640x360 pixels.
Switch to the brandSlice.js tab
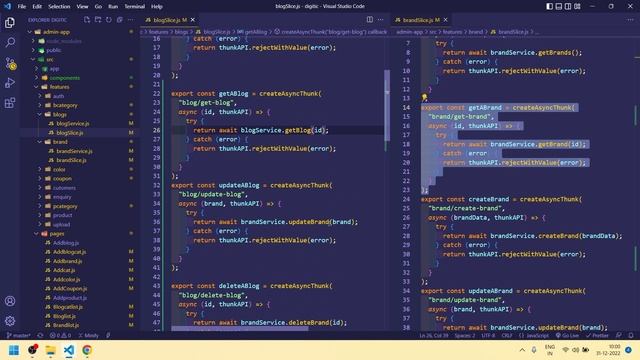[421, 20]
